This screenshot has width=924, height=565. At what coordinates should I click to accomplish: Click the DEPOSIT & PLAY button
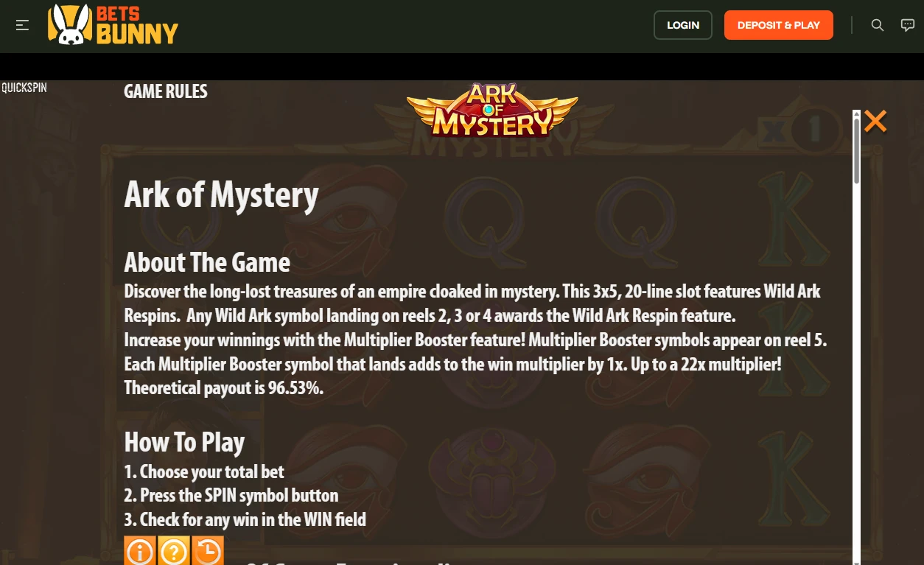point(779,25)
